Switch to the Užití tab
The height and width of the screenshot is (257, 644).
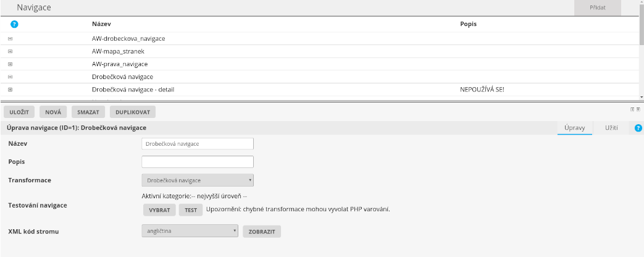click(x=611, y=127)
